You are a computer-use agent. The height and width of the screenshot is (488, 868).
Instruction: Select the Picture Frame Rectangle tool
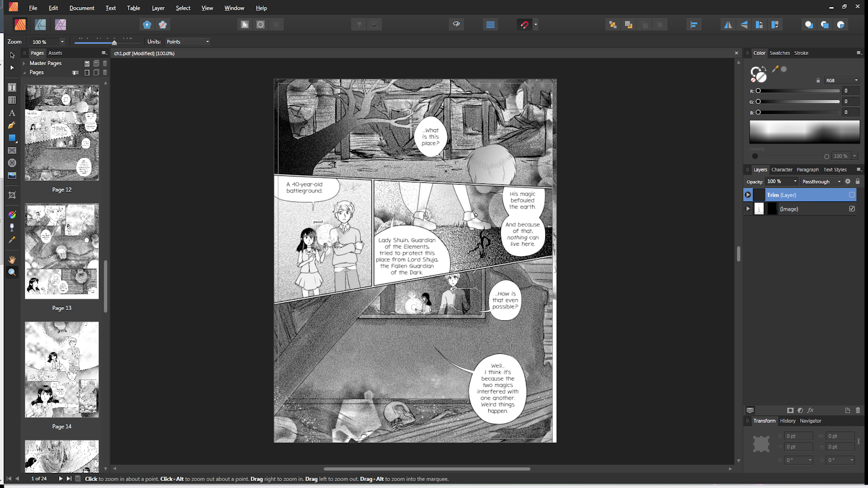coord(12,150)
